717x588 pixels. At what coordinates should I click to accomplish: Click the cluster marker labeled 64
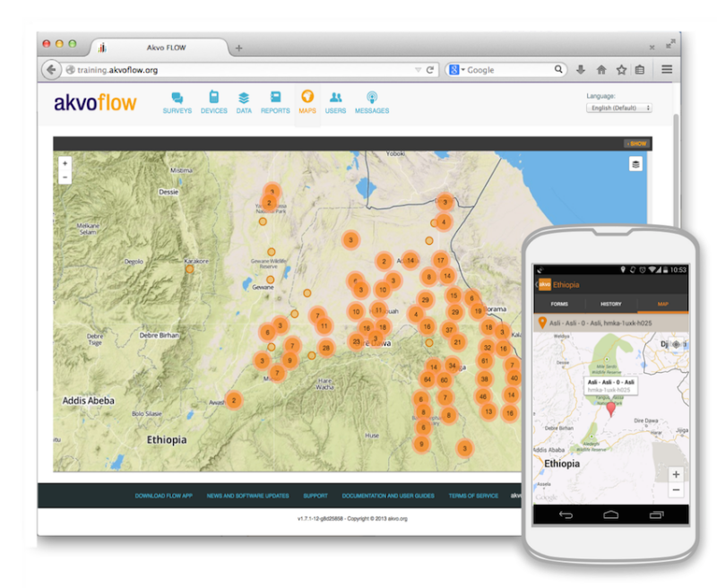[428, 379]
